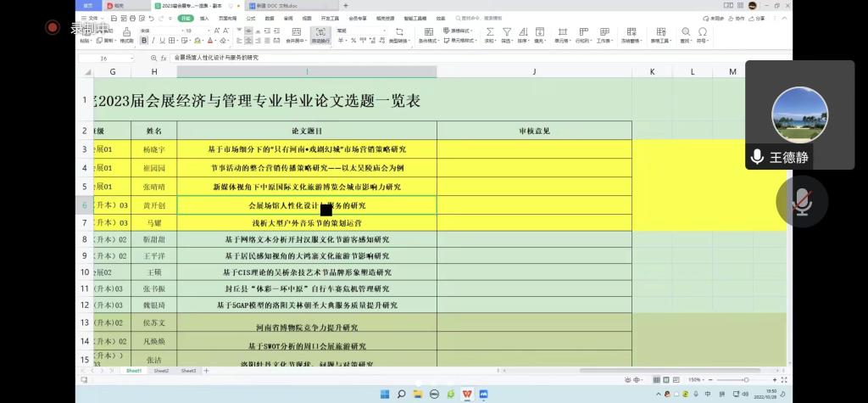Click the Merge and Center icon
Screen dimensions: 868x403
coord(294,32)
